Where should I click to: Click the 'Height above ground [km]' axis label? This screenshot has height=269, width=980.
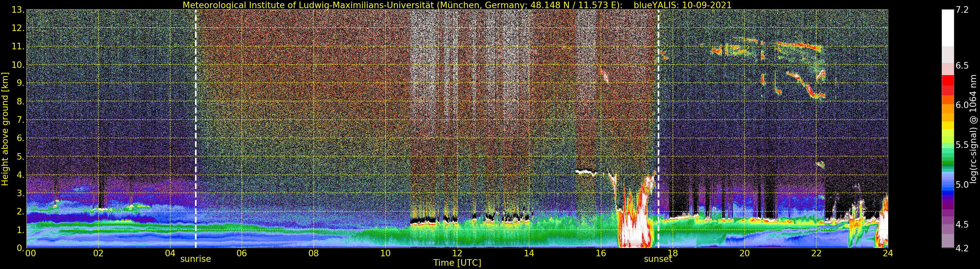(x=5, y=129)
